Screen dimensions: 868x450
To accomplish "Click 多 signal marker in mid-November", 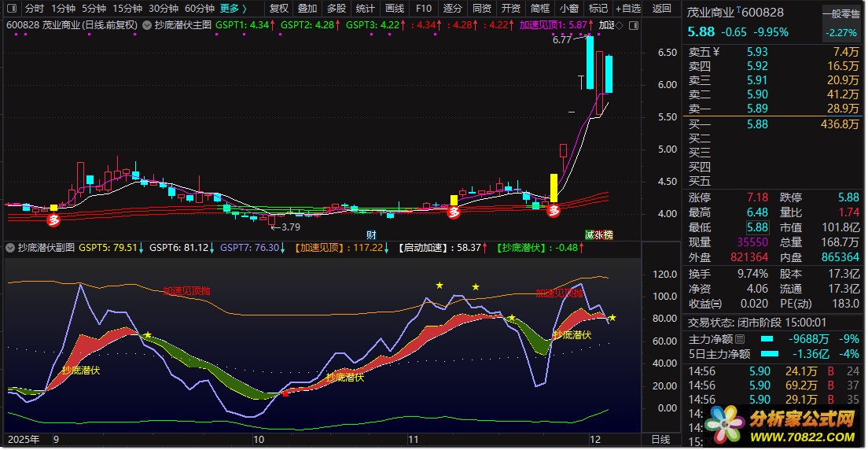I will 454,211.
